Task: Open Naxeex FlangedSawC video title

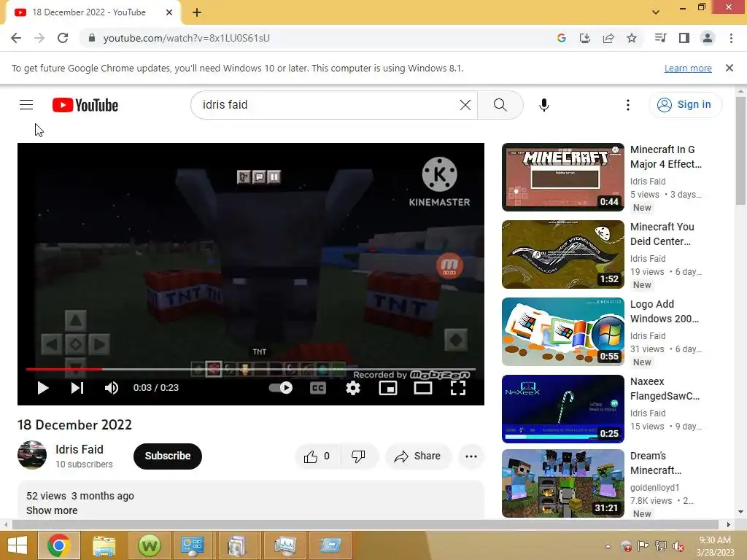Action: tap(665, 389)
